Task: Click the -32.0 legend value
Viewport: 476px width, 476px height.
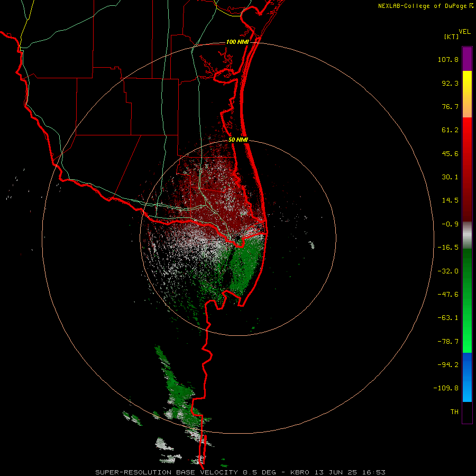Action: pyautogui.click(x=448, y=271)
